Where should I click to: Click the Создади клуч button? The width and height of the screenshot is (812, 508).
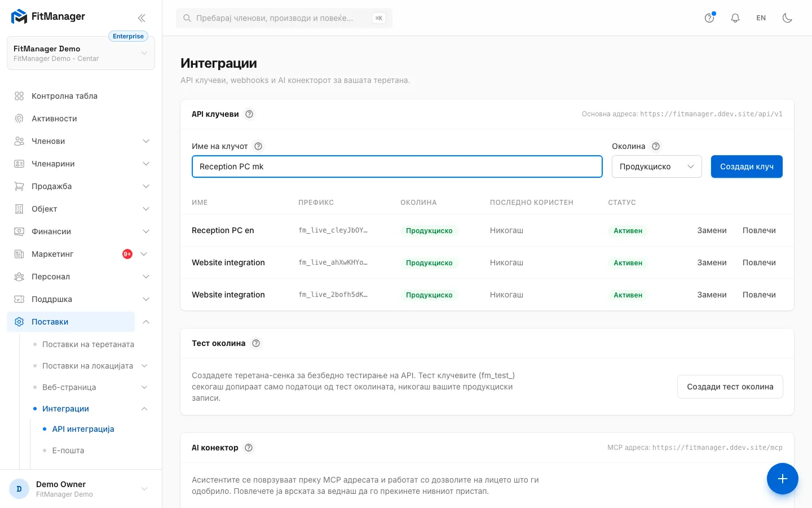click(747, 167)
